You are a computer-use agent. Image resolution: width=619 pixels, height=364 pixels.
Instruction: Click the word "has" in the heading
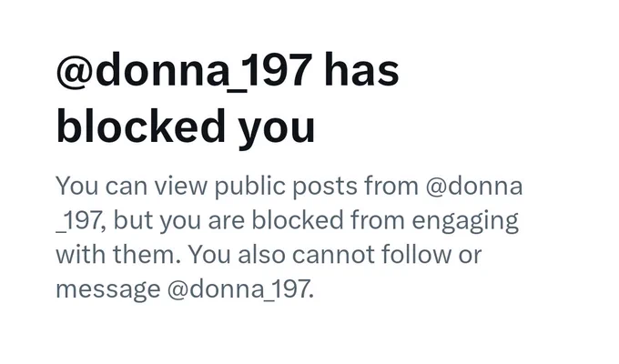click(x=361, y=71)
